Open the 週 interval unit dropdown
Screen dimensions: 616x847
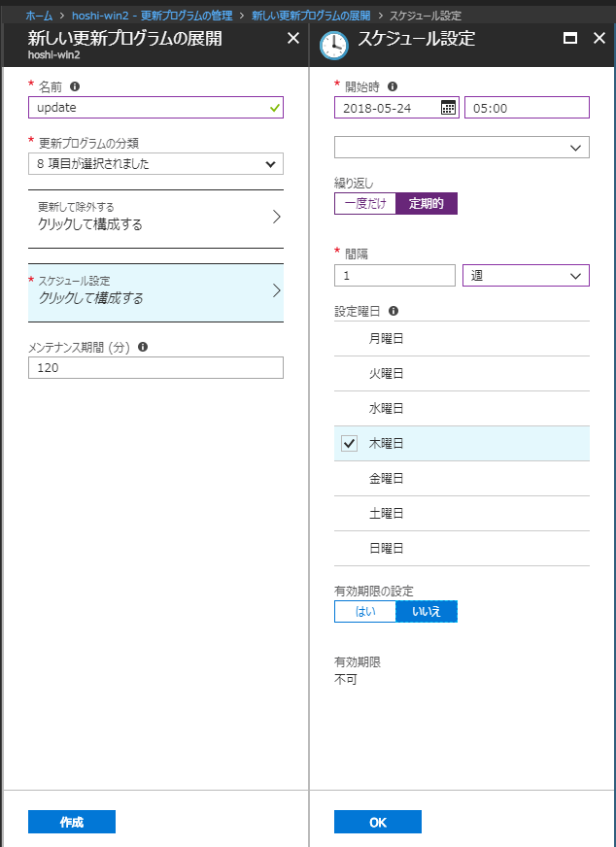coord(526,276)
